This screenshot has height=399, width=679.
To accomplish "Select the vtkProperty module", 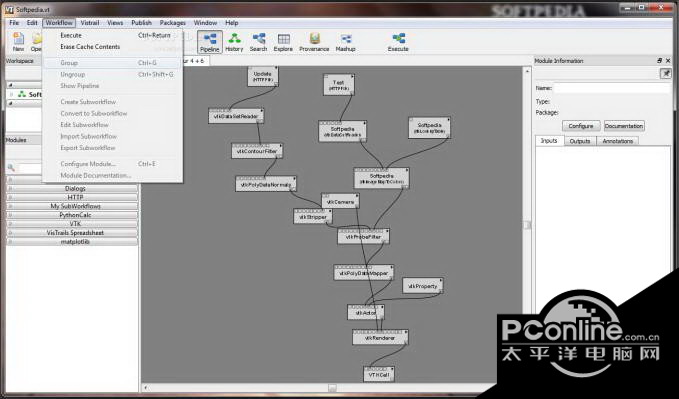I will 423,286.
